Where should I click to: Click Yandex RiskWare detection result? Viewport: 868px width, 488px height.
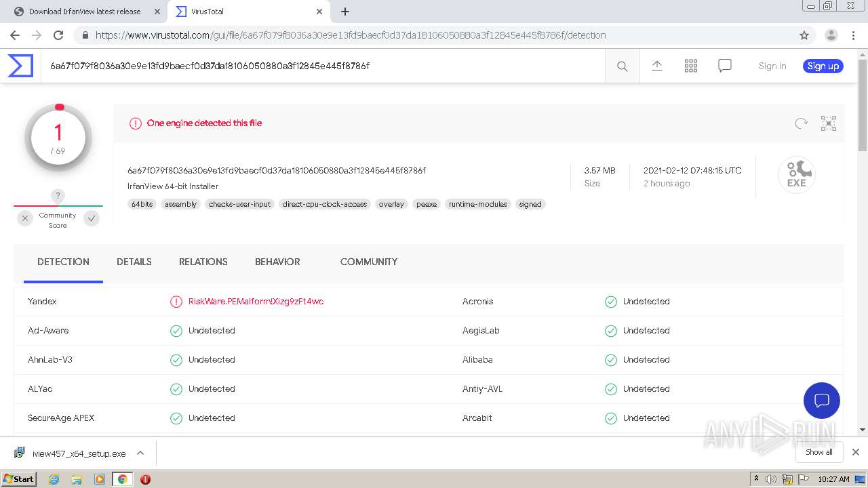[256, 302]
